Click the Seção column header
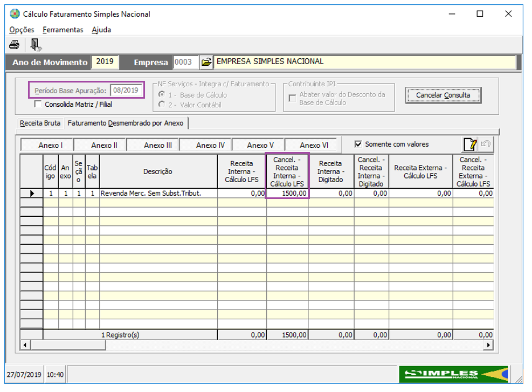Image resolution: width=532 pixels, height=392 pixels. click(79, 171)
